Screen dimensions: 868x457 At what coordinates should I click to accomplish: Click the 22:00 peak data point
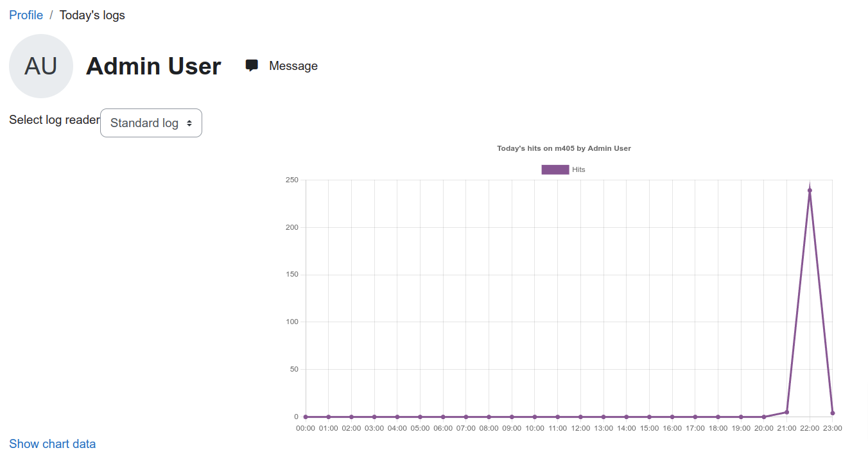[810, 190]
